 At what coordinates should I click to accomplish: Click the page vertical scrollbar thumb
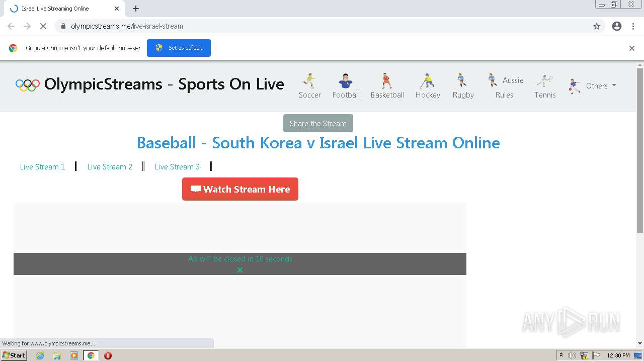click(x=640, y=151)
